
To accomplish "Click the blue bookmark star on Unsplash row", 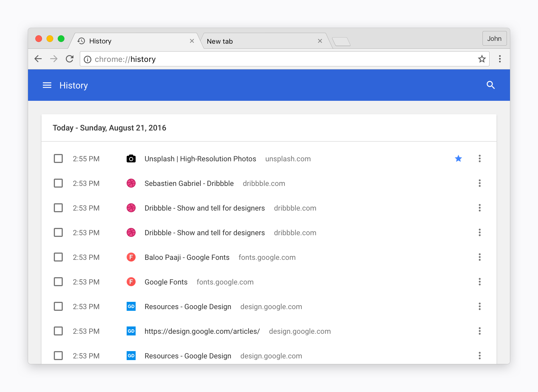I will pos(458,158).
